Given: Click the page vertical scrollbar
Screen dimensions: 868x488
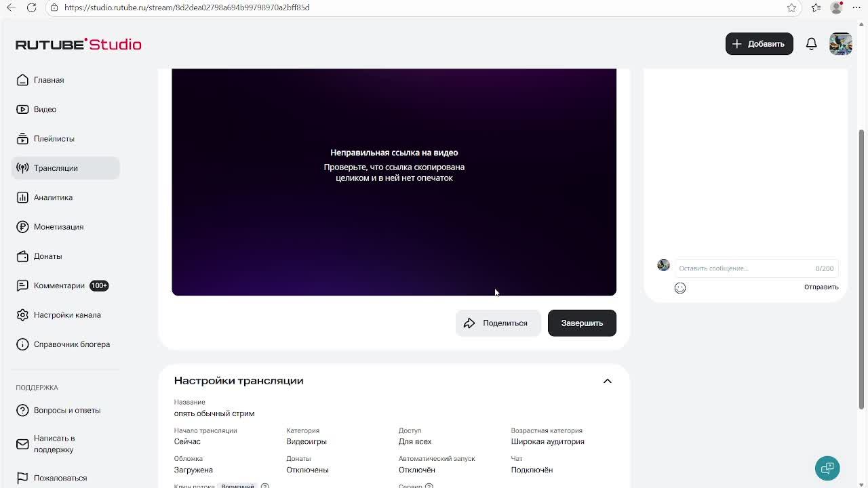Looking at the screenshot, I should (862, 269).
